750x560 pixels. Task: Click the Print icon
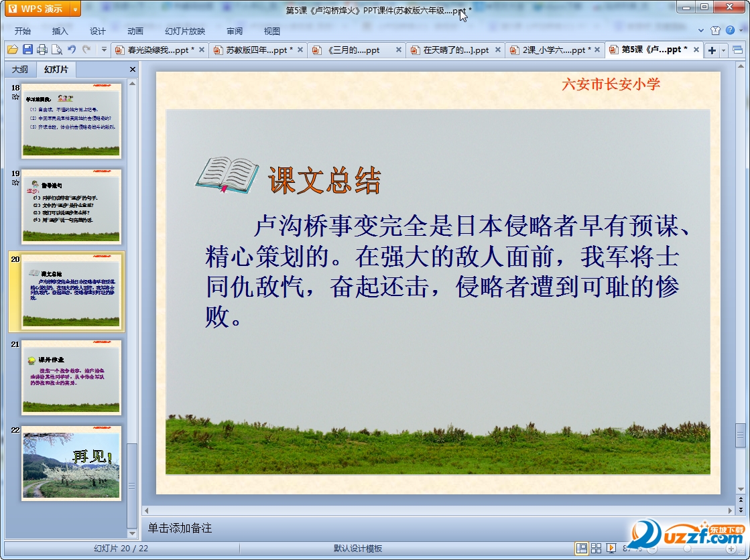click(41, 50)
